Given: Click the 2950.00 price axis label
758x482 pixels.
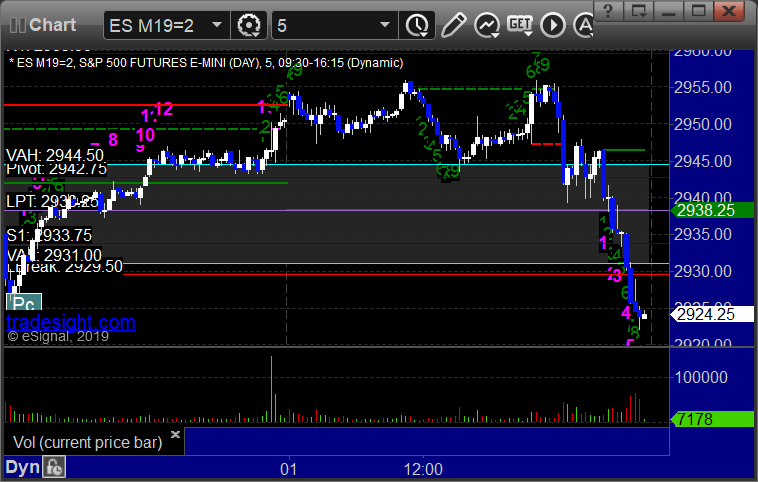Looking at the screenshot, I should 703,124.
